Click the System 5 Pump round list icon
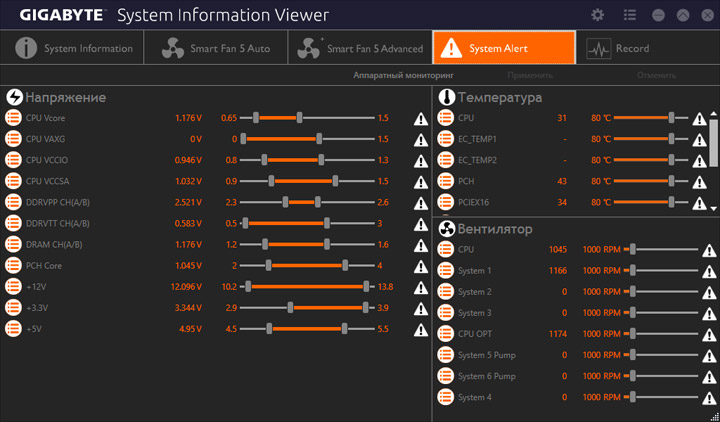Viewport: 720px width, 422px height. (445, 355)
